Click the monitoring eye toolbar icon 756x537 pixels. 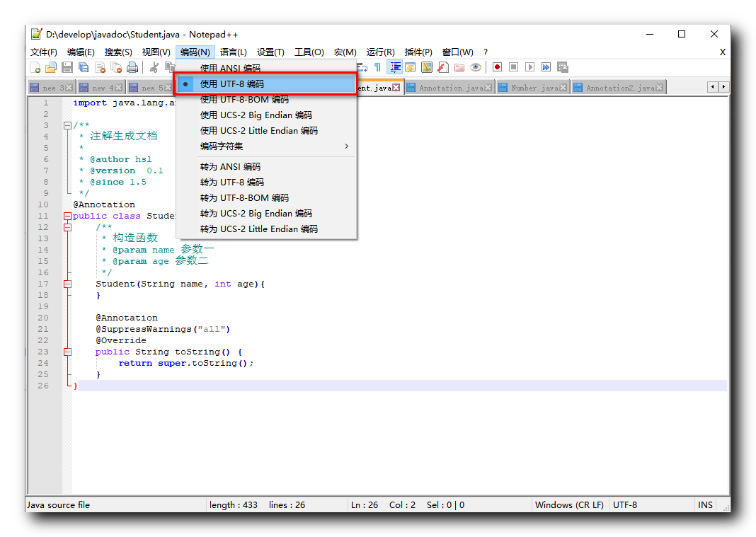(x=476, y=67)
